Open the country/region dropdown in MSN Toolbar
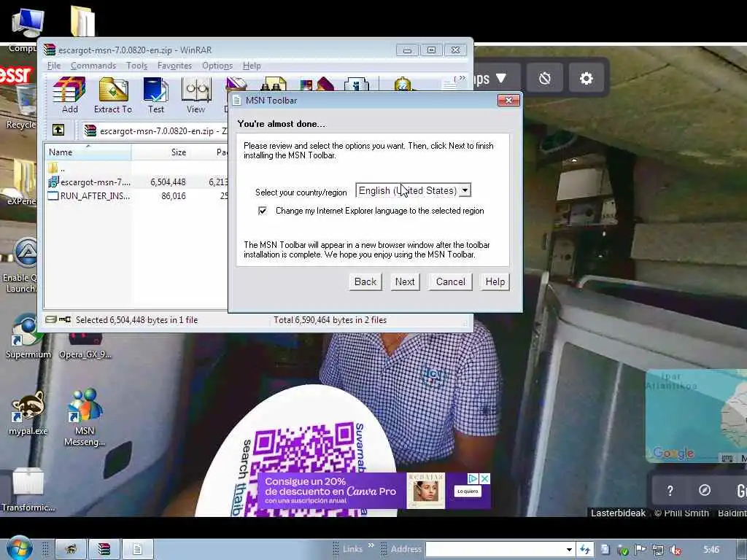Viewport: 747px width, 560px height. [x=465, y=190]
